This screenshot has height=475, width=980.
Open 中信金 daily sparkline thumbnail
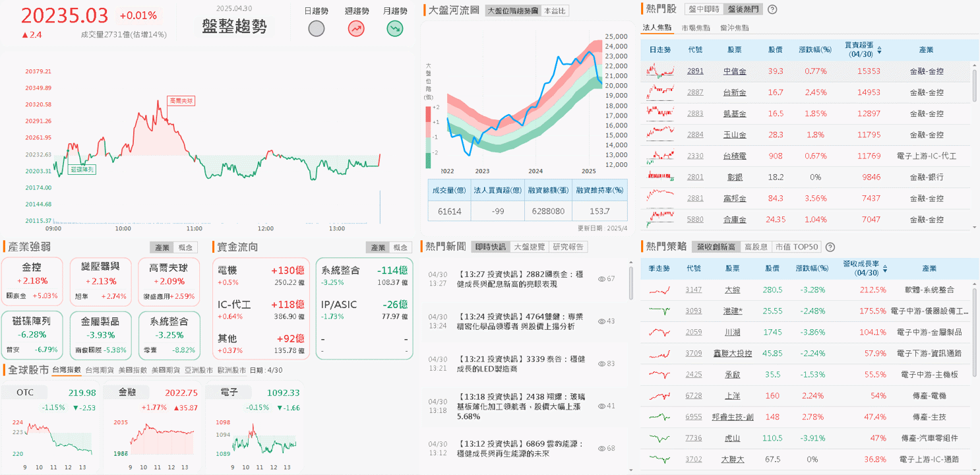click(661, 71)
